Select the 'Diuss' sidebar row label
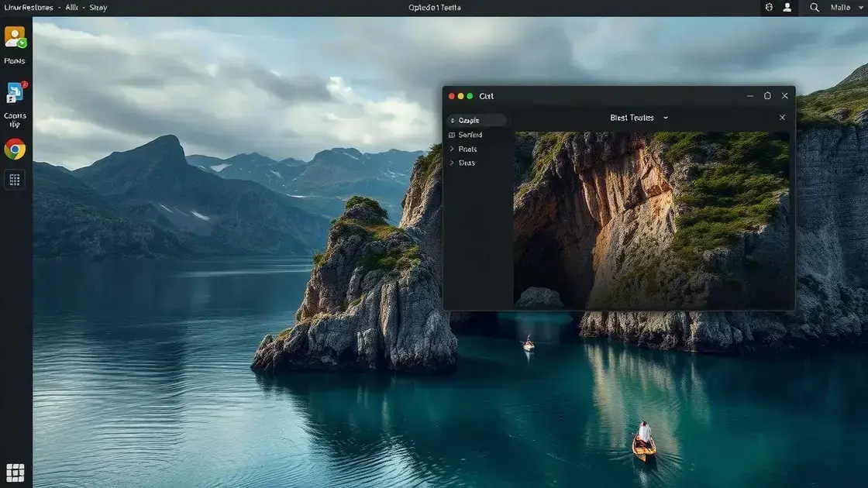This screenshot has height=488, width=868. coord(467,163)
